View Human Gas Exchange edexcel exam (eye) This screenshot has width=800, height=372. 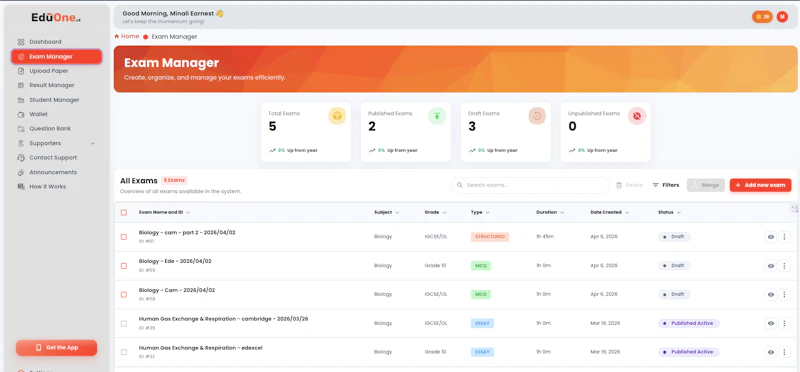tap(770, 352)
